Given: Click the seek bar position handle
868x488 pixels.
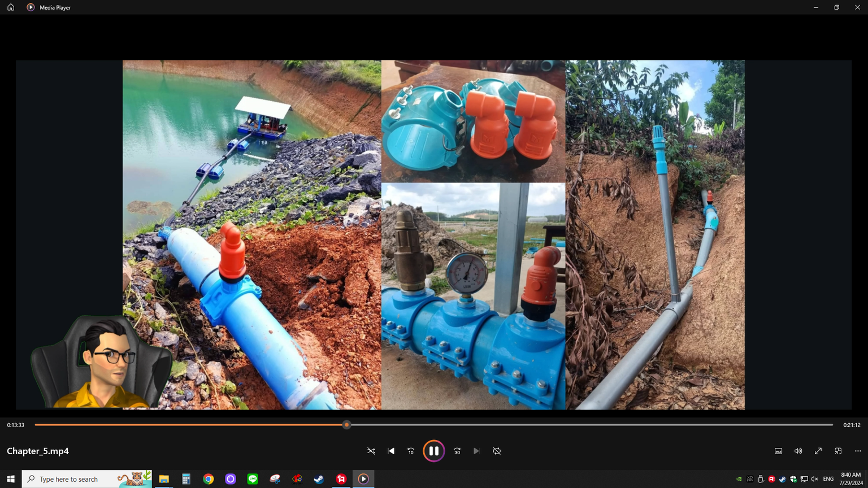Looking at the screenshot, I should (x=347, y=425).
